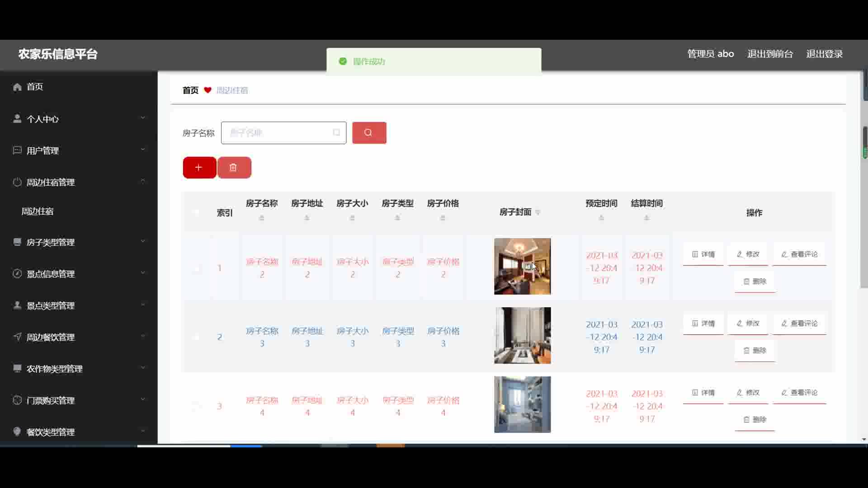Screen dimensions: 868x488
Task: Sort by 预定时间 column arrows
Action: pos(601,218)
